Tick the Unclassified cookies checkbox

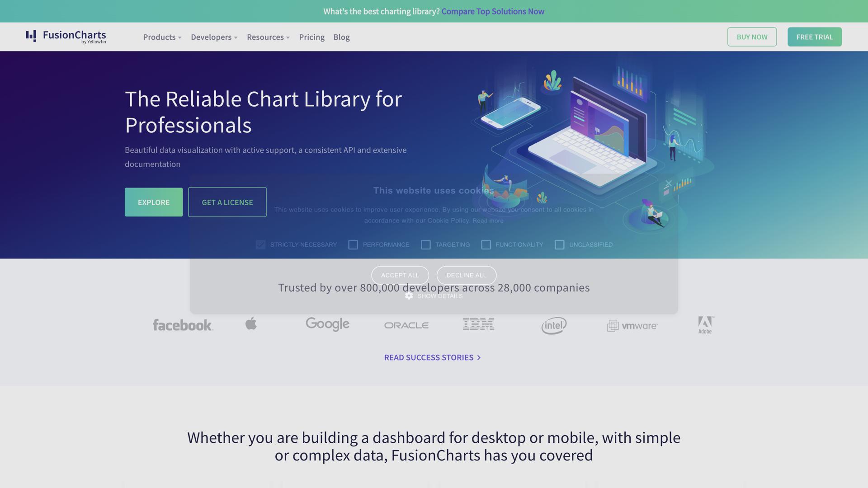pyautogui.click(x=559, y=245)
